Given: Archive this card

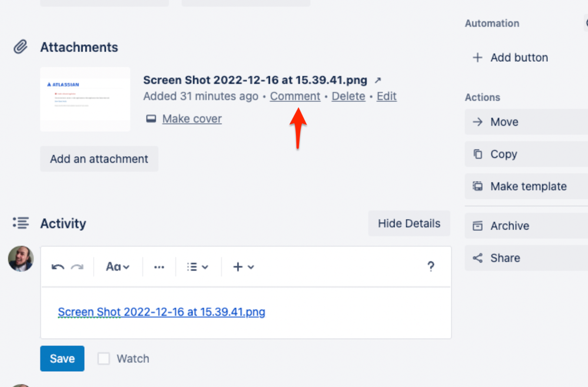Looking at the screenshot, I should click(x=526, y=226).
